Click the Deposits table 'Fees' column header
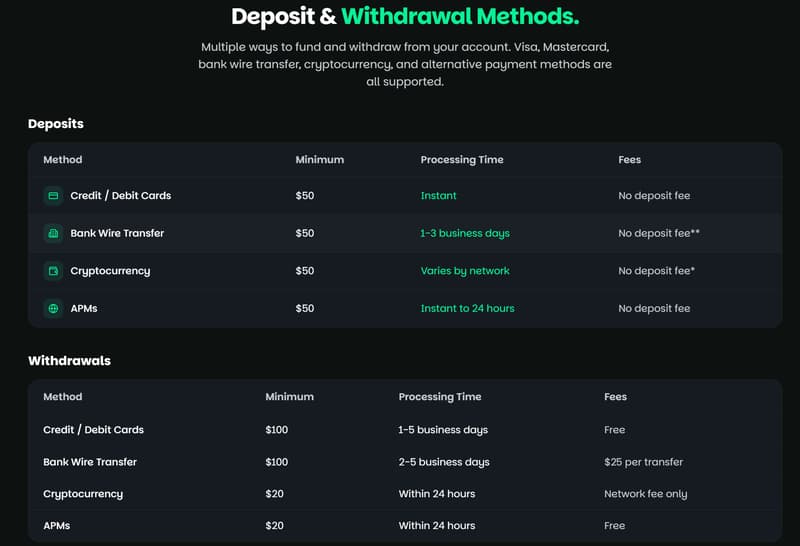This screenshot has height=546, width=800. point(630,160)
